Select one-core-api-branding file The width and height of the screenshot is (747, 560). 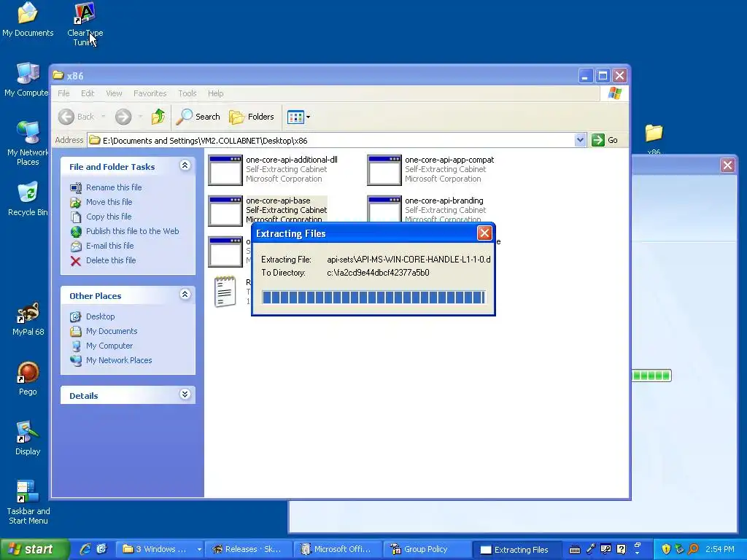coord(426,210)
